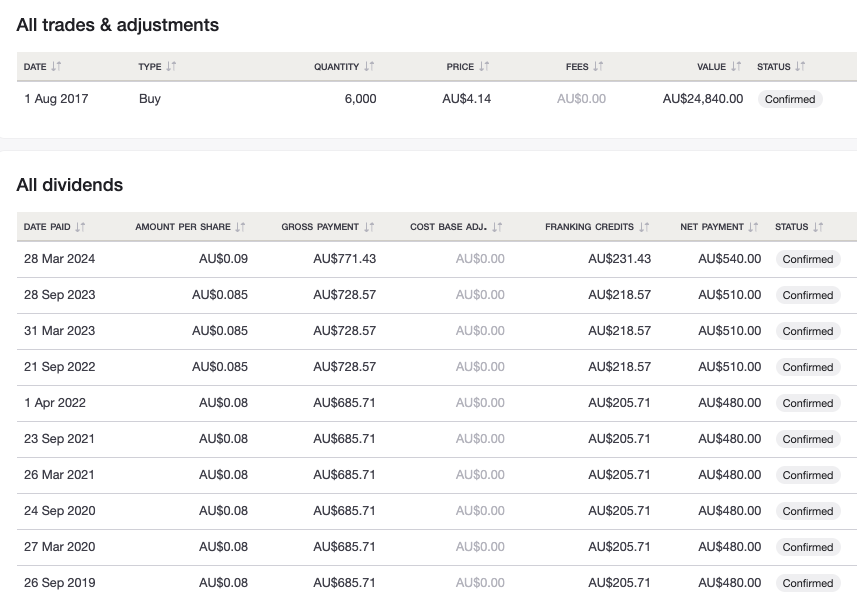Image resolution: width=857 pixels, height=610 pixels.
Task: Click the Value column sort arrows
Action: pyautogui.click(x=738, y=67)
